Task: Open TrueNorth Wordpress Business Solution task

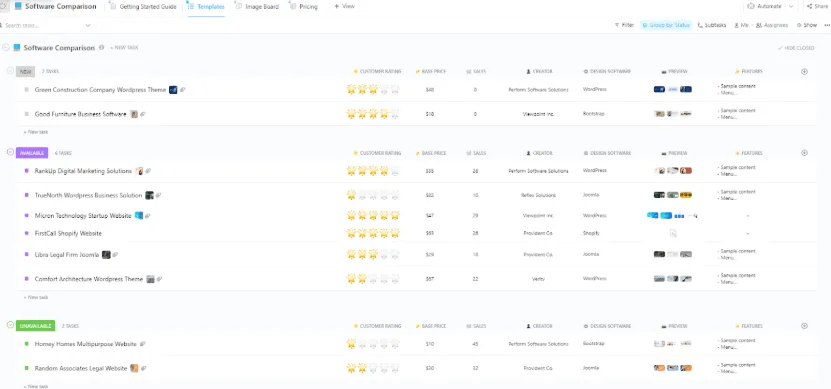Action: [89, 196]
